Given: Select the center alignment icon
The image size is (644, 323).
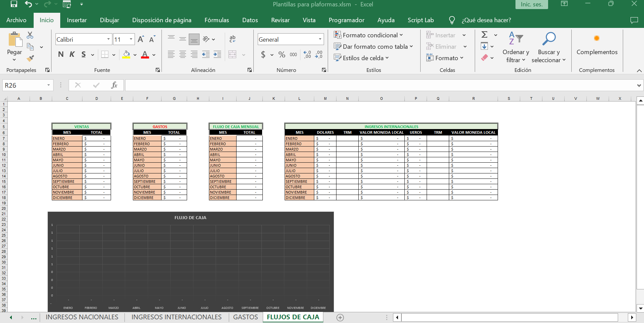Looking at the screenshot, I should click(183, 54).
